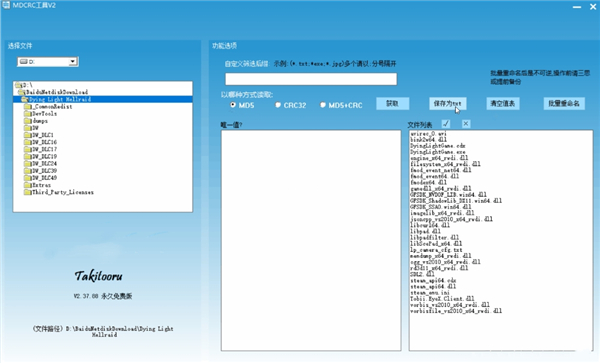600x363 pixels.
Task: Click the DW_DLC1 folder icon
Action: 28,135
